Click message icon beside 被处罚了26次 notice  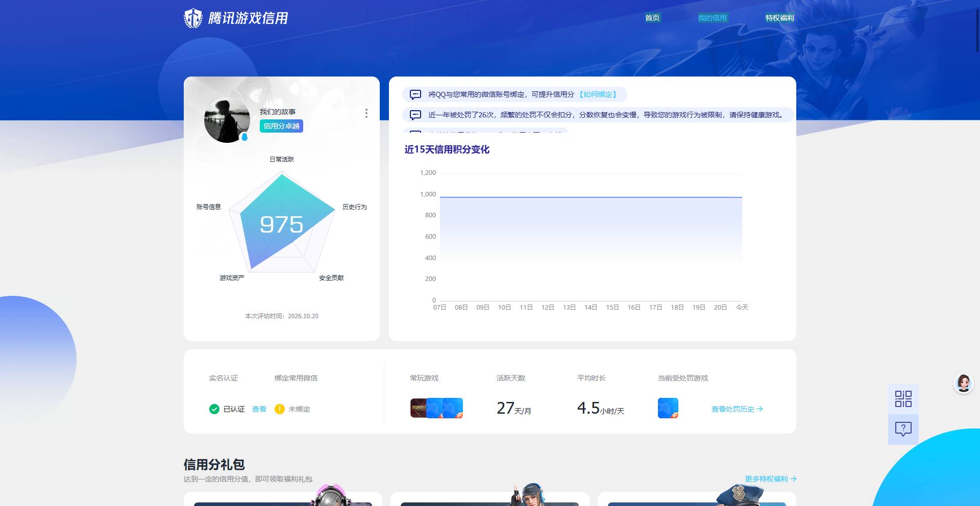[x=415, y=115]
